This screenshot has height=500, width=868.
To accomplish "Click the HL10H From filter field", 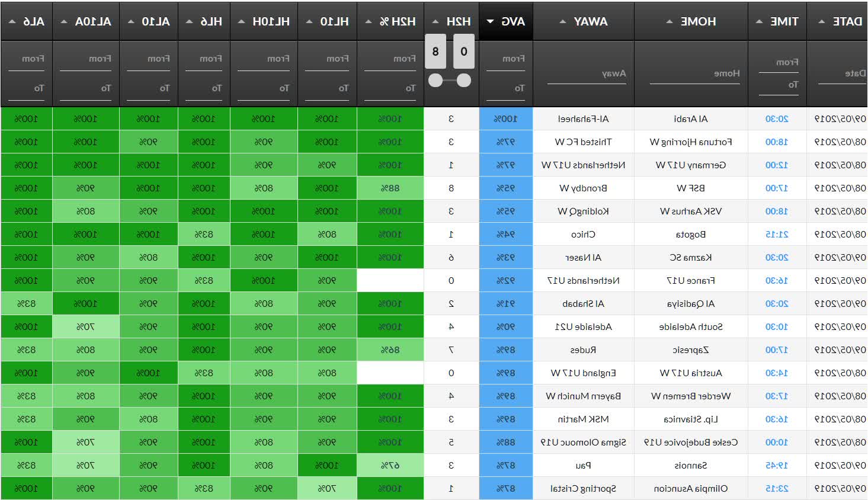I will pos(264,59).
